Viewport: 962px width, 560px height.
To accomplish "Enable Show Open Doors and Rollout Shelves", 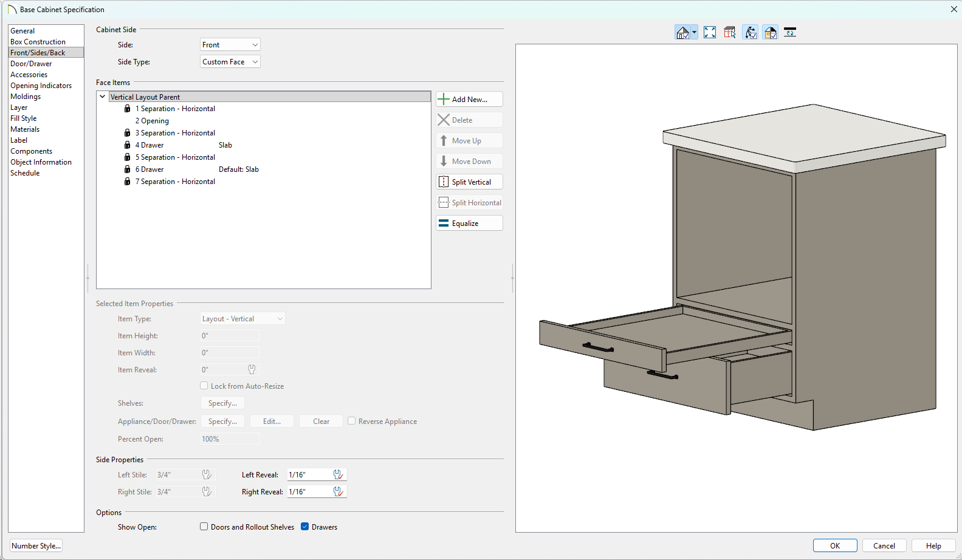I will [x=204, y=527].
